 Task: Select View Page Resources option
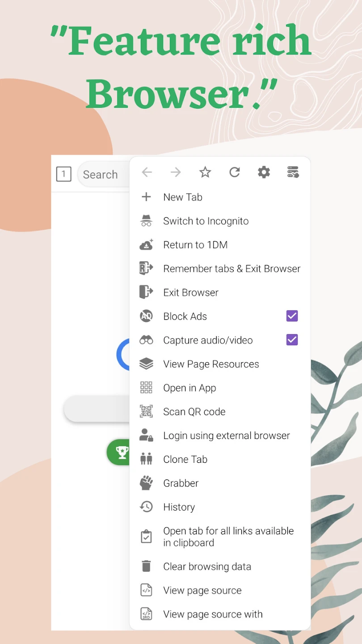click(x=211, y=364)
